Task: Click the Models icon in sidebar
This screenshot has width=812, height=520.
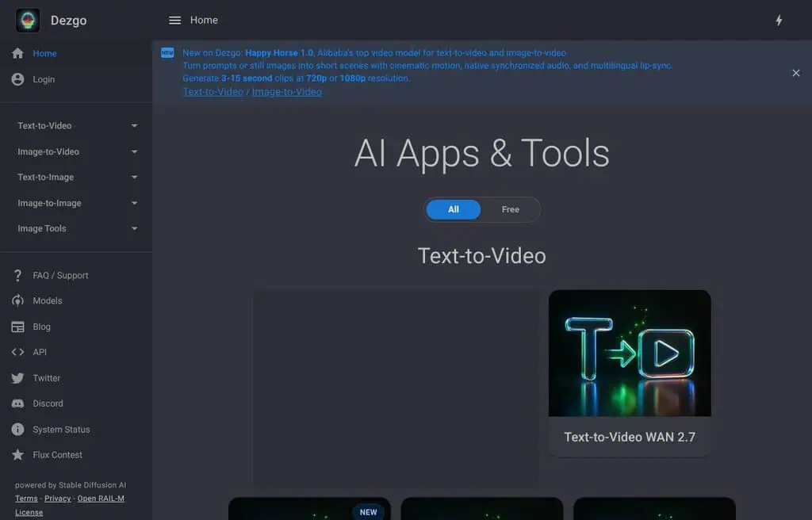Action: 17,301
